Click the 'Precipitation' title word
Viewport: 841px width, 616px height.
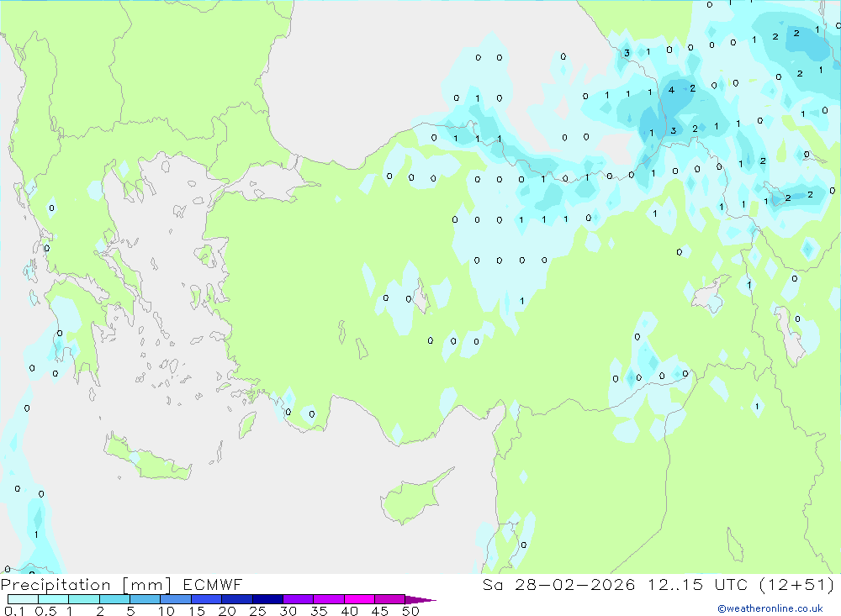56,585
